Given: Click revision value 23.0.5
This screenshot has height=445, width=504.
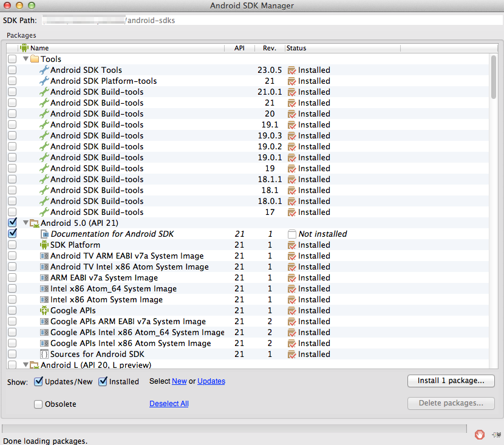Looking at the screenshot, I should (270, 70).
